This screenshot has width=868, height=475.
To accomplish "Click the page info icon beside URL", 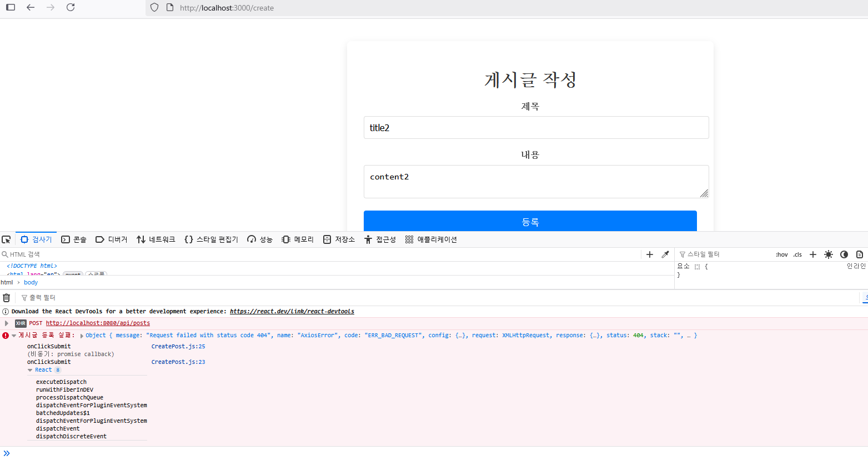I will point(170,7).
